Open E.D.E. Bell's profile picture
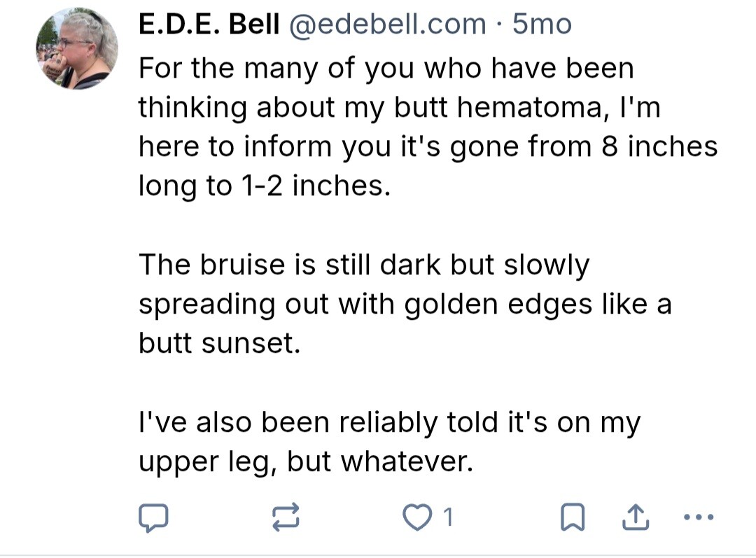The width and height of the screenshot is (756, 558). (77, 49)
